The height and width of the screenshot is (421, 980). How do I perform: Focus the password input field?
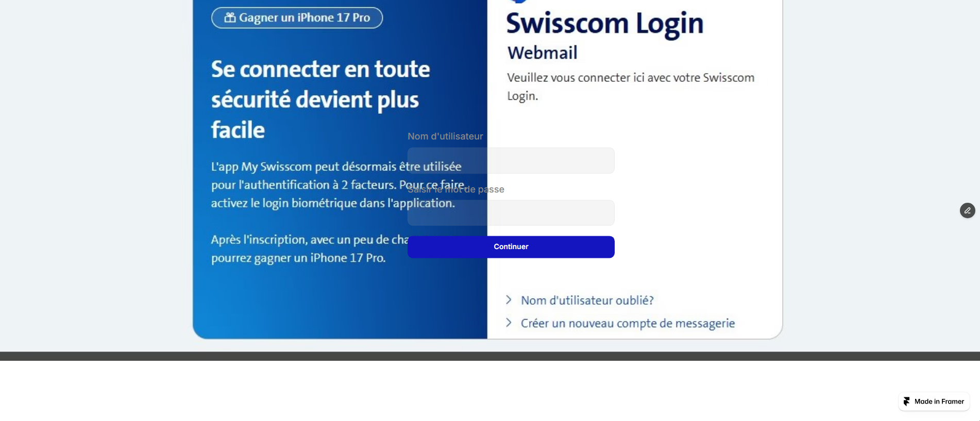click(511, 213)
